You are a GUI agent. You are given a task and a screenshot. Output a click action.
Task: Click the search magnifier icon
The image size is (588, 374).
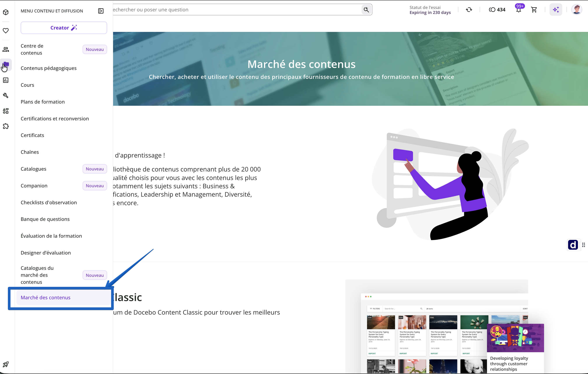pos(366,10)
